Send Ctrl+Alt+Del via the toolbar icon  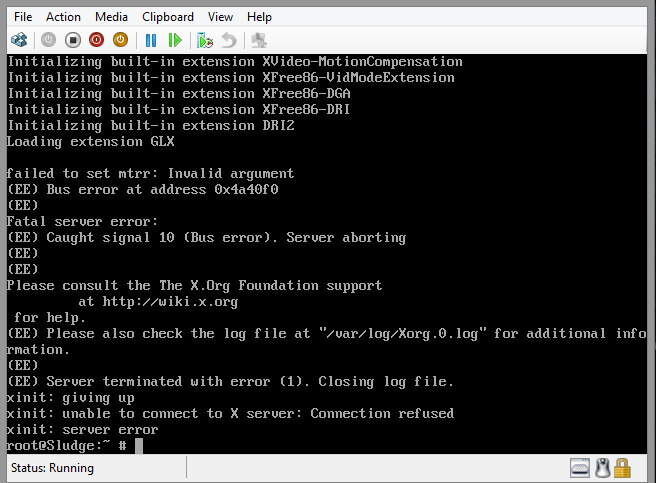(19, 40)
